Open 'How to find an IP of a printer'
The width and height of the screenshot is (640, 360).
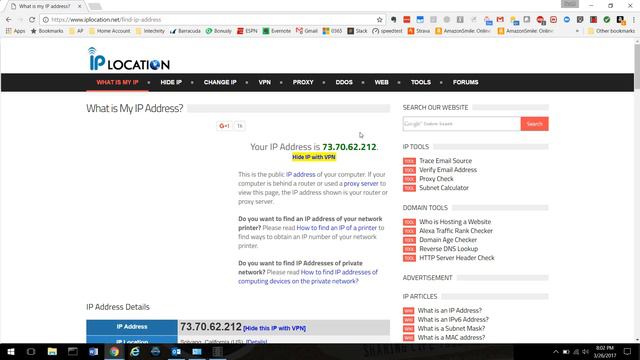[x=336, y=228]
